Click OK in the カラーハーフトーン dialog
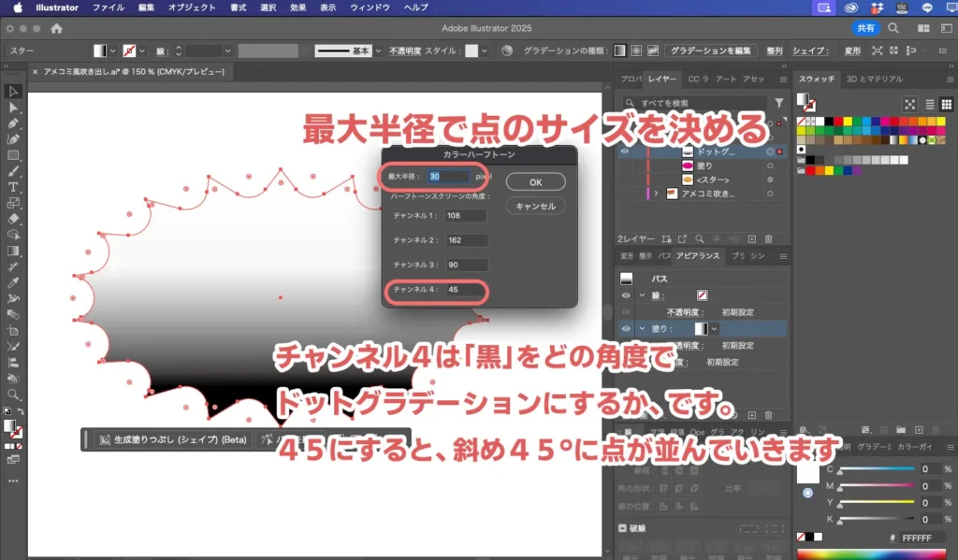Viewport: 958px width, 560px height. 535,182
